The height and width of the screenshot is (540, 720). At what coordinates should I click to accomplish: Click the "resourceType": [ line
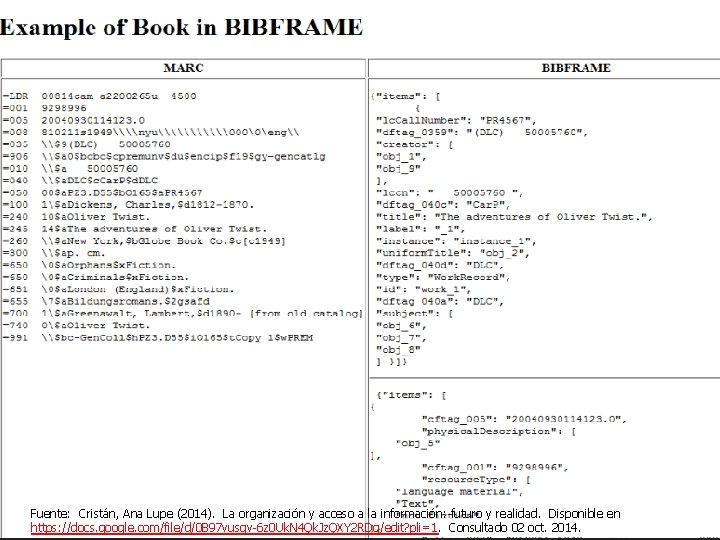(476, 480)
